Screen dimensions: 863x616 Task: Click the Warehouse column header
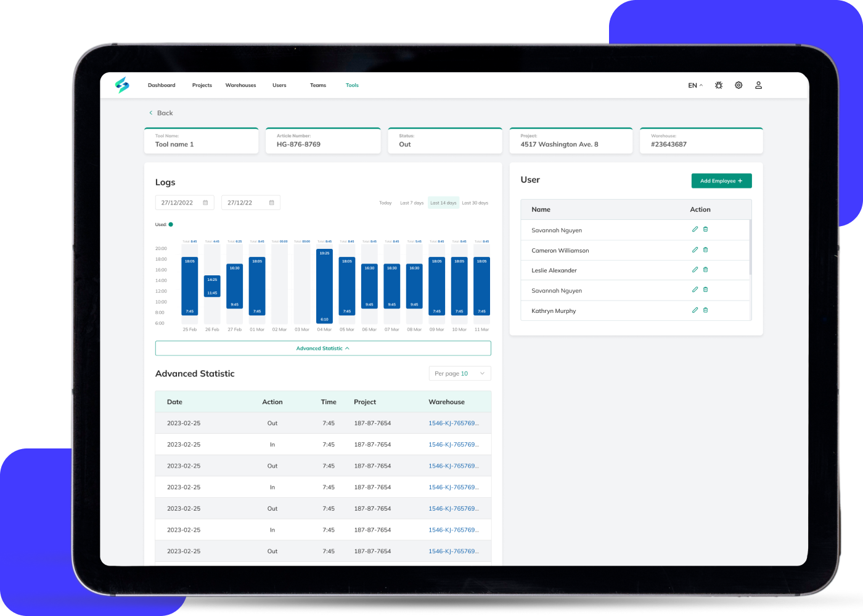(447, 402)
